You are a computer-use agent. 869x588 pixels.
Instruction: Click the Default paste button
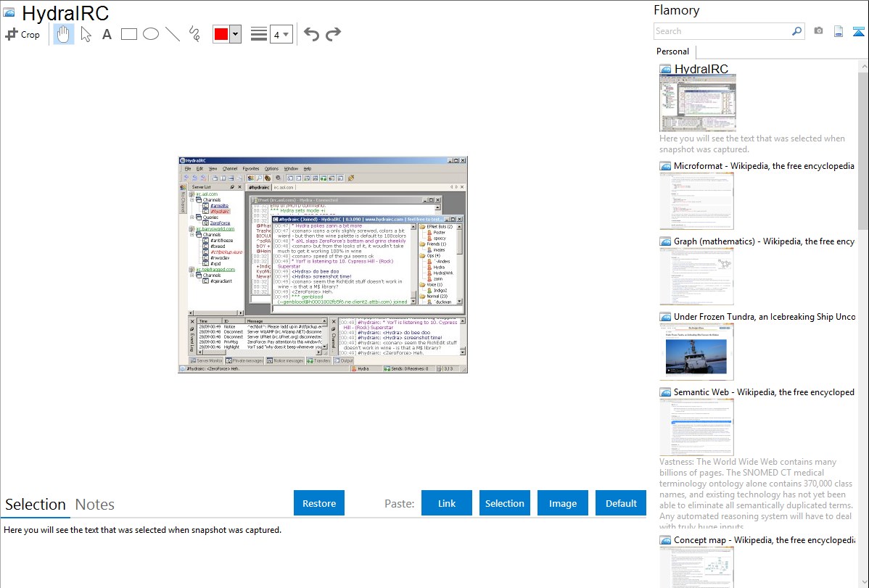621,503
